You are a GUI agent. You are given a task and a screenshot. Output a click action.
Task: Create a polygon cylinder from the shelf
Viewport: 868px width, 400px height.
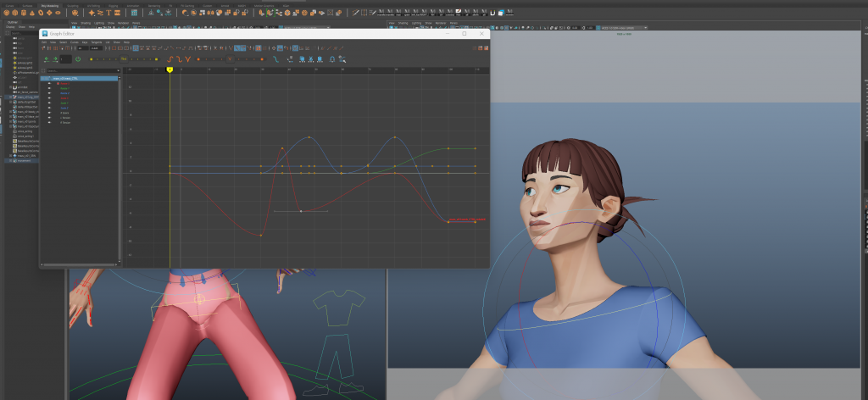24,13
